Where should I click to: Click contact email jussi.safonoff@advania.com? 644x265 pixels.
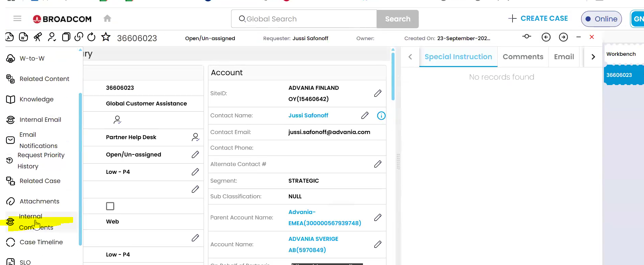pyautogui.click(x=329, y=132)
